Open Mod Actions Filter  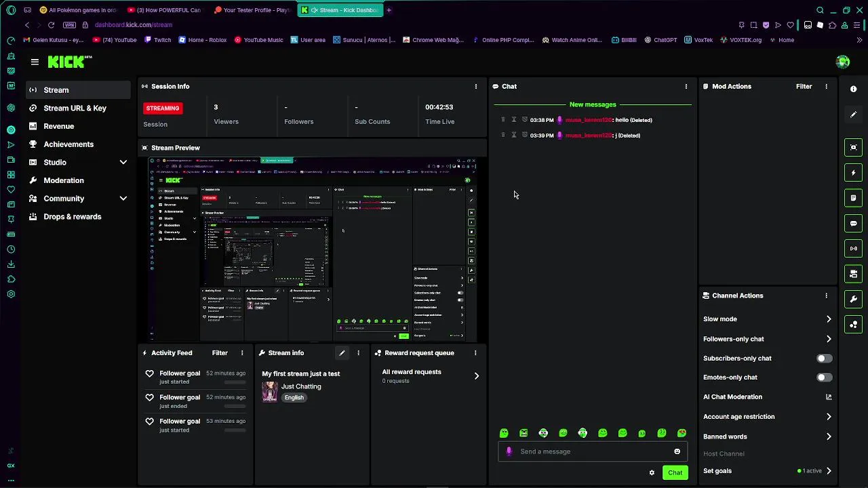pos(804,87)
